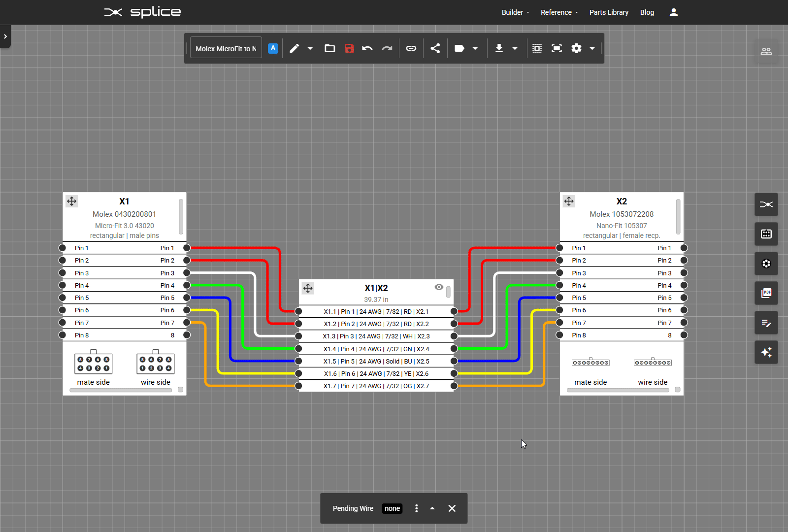This screenshot has width=788, height=532.
Task: Expand the download options dropdown
Action: click(x=515, y=48)
